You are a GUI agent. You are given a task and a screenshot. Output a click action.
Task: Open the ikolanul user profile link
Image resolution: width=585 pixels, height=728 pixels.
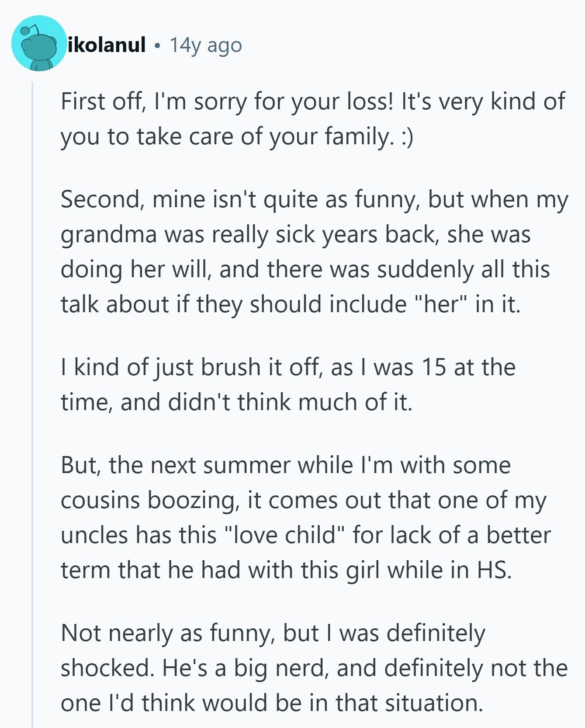(107, 45)
